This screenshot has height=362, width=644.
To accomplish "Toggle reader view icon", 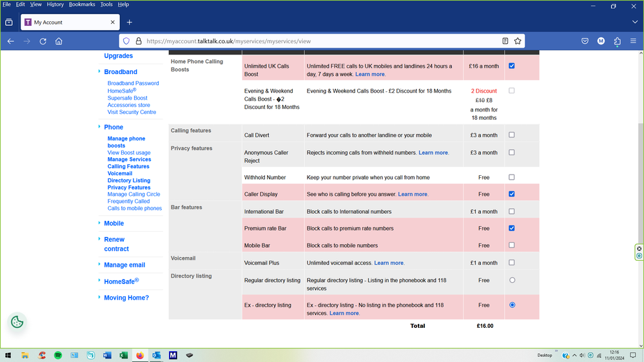I will click(505, 41).
